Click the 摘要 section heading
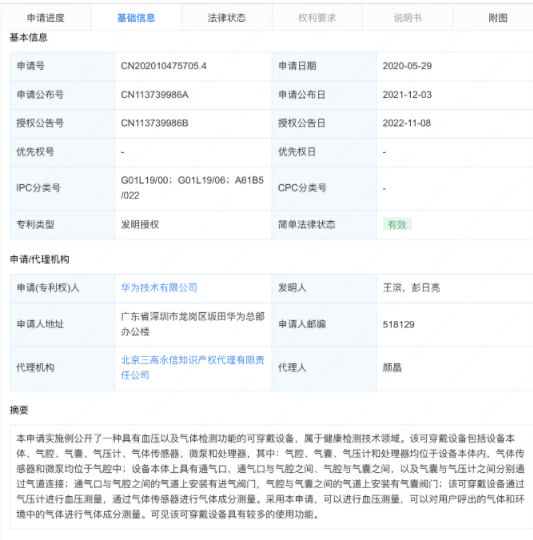The width and height of the screenshot is (533, 540). pyautogui.click(x=19, y=410)
